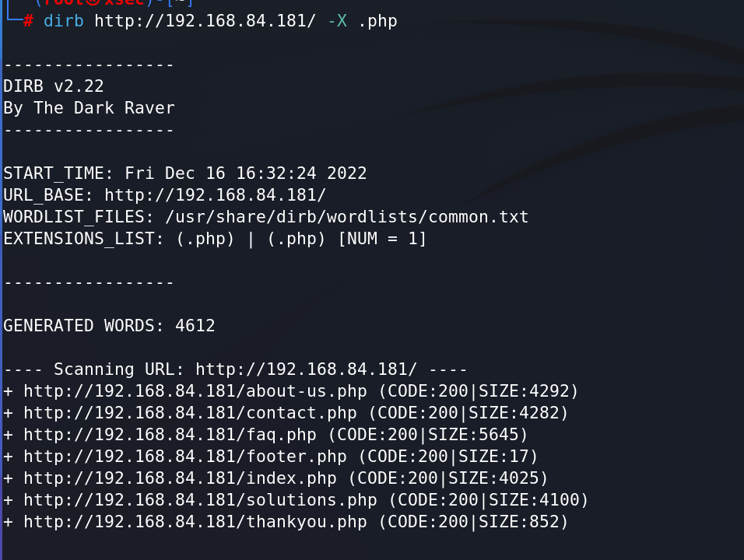Open the footer.php result URL
Viewport: 744px width, 560px height.
(x=185, y=457)
